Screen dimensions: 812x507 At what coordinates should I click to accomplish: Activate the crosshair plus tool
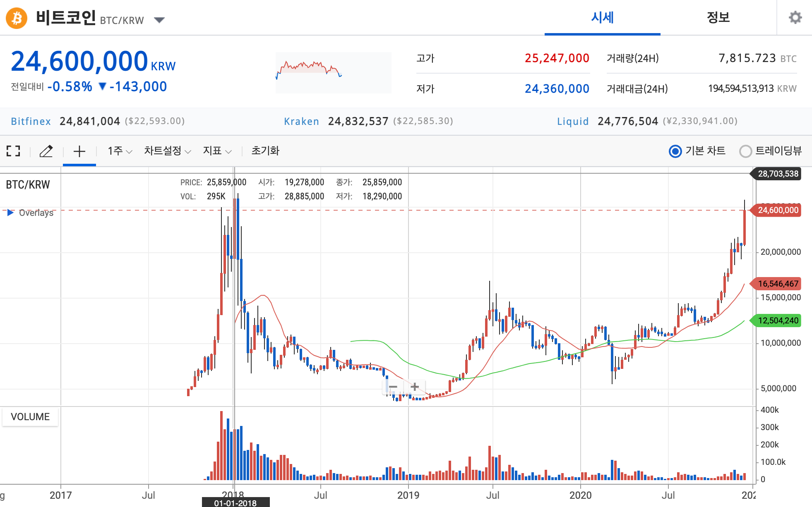(x=79, y=151)
